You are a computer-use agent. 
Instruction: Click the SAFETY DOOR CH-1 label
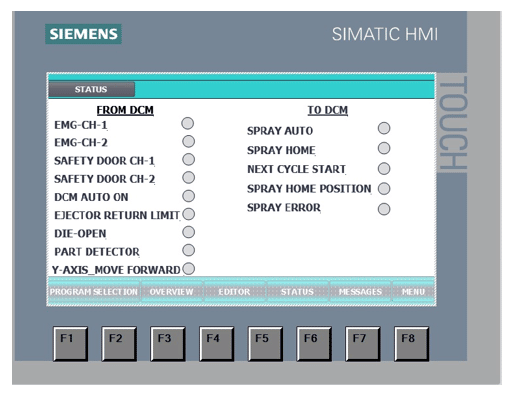104,161
